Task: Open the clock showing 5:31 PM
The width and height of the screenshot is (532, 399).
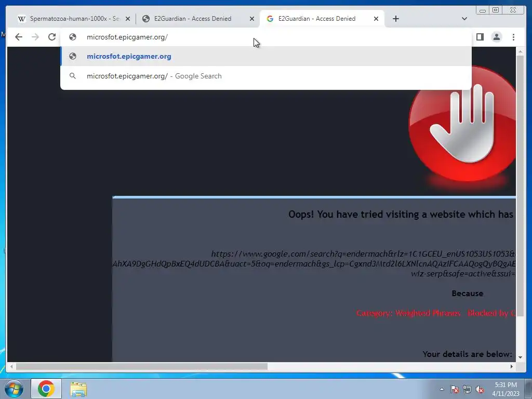Action: (506, 389)
